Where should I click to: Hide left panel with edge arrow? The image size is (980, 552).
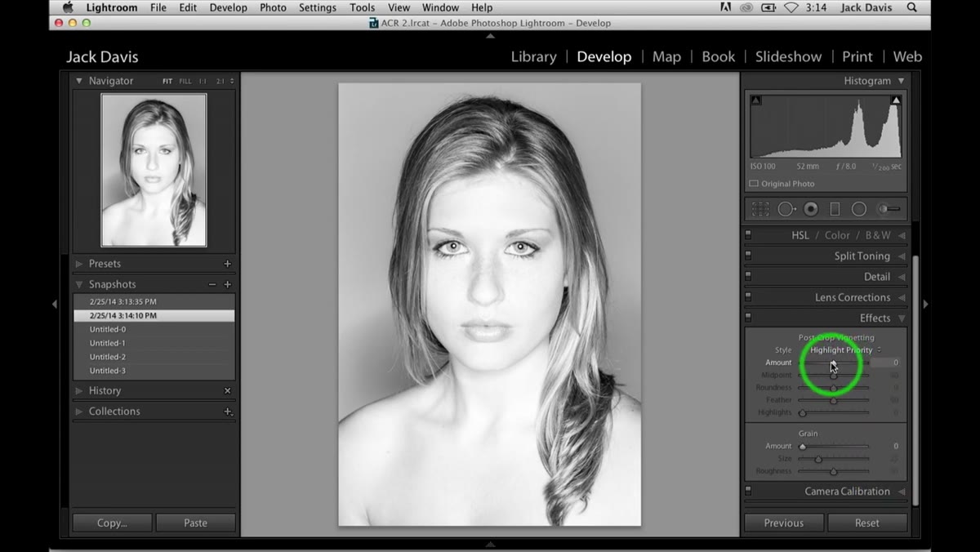(x=55, y=304)
